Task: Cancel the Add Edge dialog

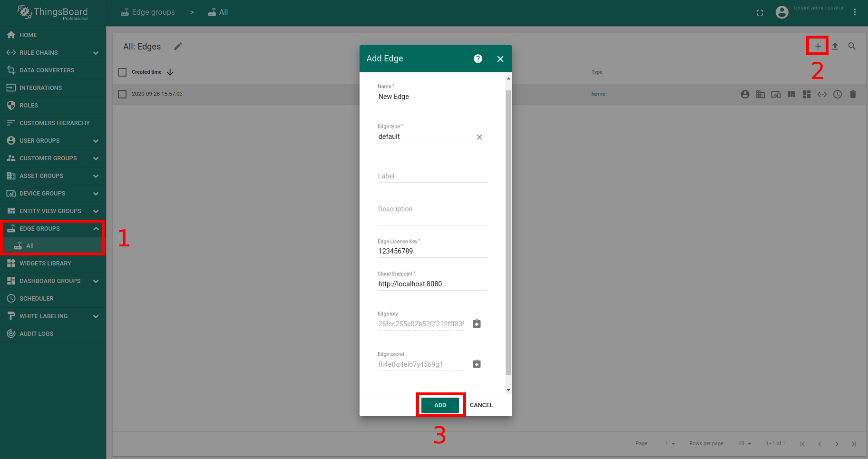Action: tap(481, 405)
